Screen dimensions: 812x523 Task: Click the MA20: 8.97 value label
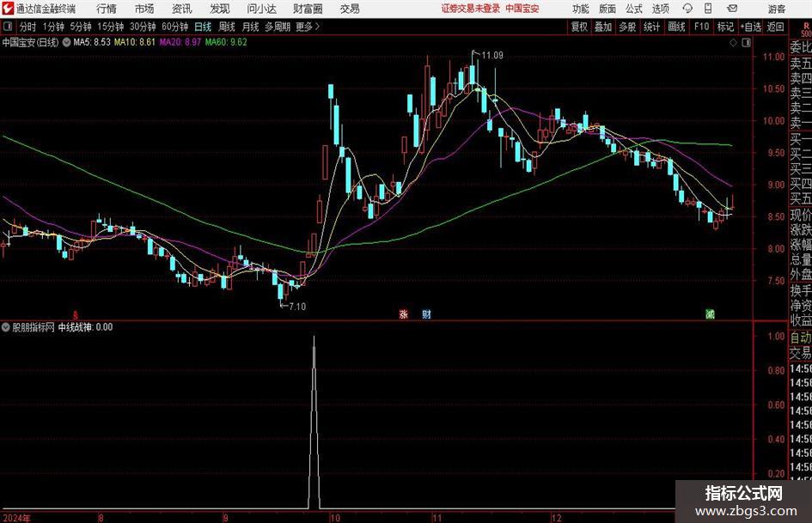(180, 42)
